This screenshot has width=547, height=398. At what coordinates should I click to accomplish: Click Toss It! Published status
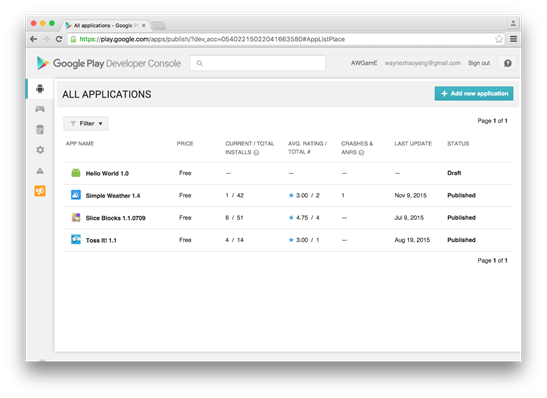click(461, 240)
